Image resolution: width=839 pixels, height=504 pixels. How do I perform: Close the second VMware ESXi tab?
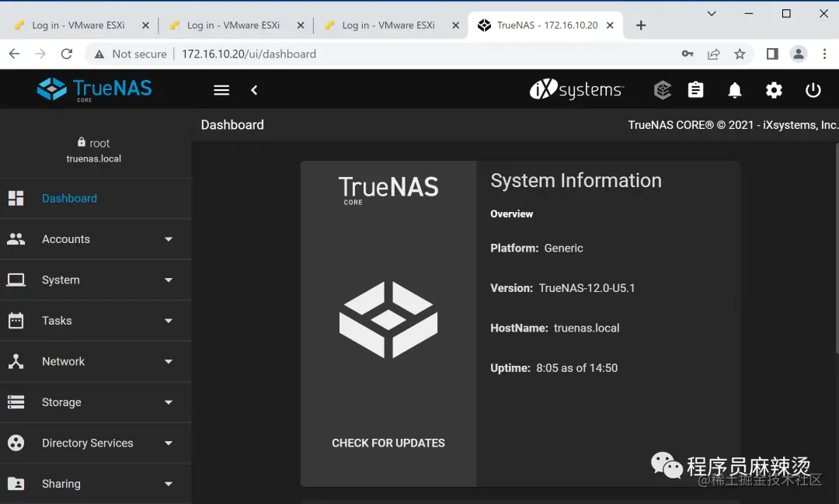click(x=301, y=25)
